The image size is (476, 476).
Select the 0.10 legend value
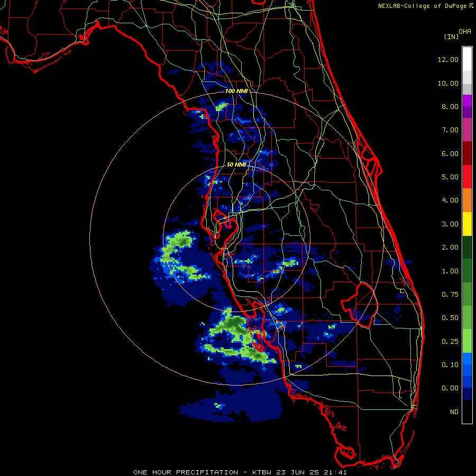[450, 365]
